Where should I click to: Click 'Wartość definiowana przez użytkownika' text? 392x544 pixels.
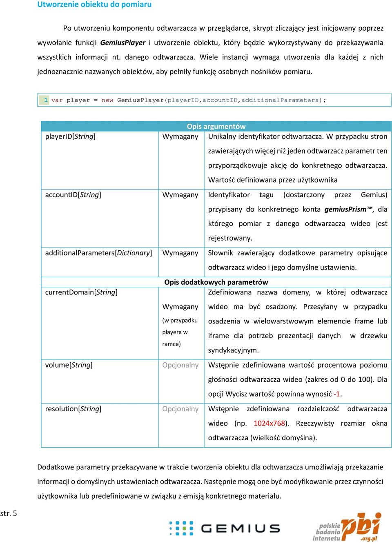click(x=273, y=180)
